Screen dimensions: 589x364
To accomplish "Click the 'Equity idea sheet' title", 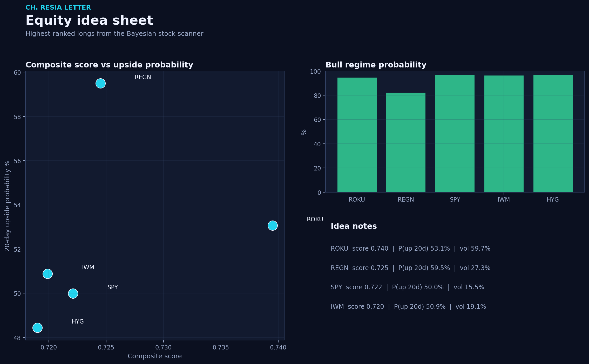I will click(x=89, y=20).
